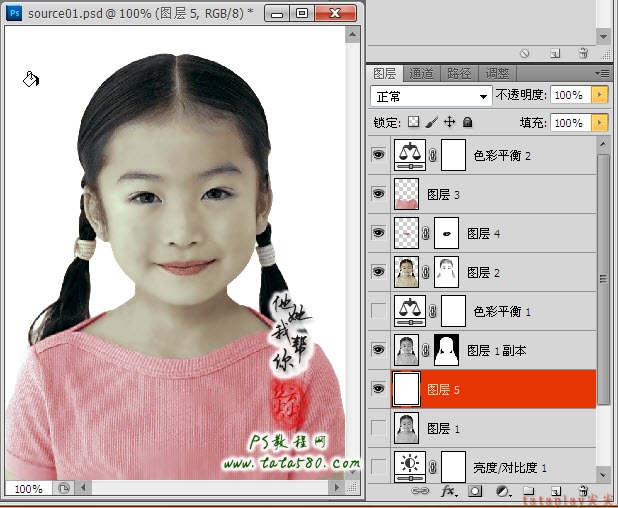The width and height of the screenshot is (618, 508).
Task: Click 图层 3 layer thumbnail
Action: [406, 194]
